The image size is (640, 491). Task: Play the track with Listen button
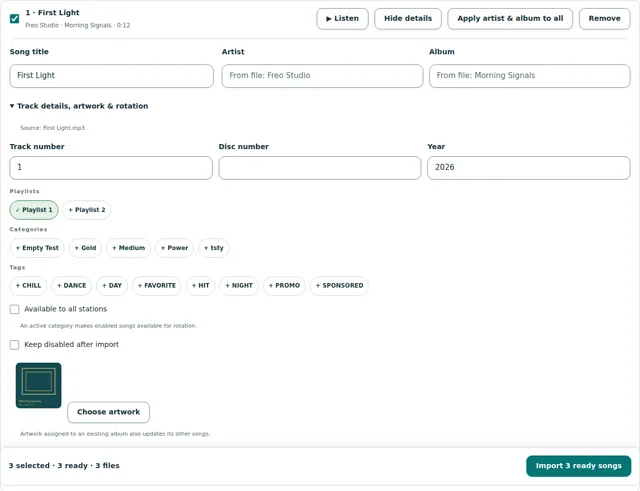coord(342,19)
